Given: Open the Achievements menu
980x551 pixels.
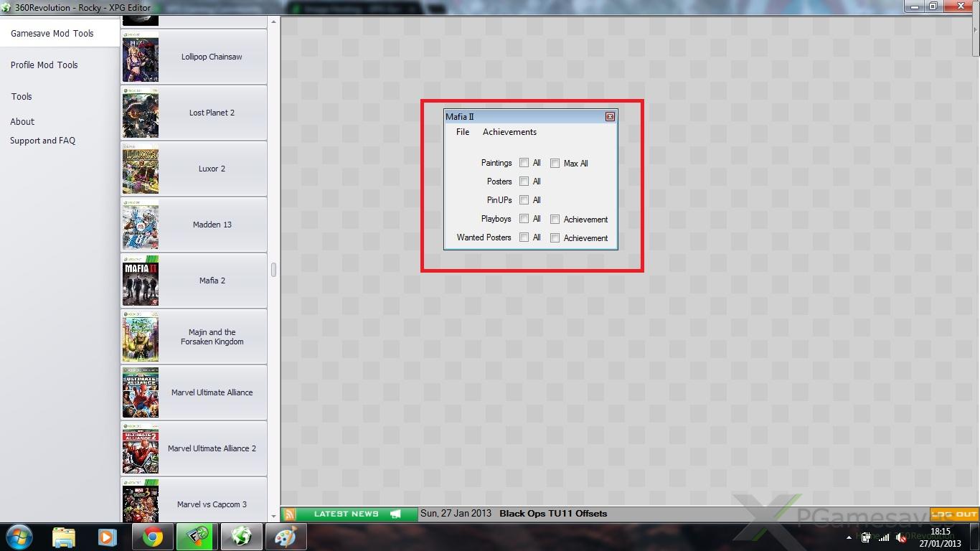Looking at the screenshot, I should pyautogui.click(x=509, y=132).
